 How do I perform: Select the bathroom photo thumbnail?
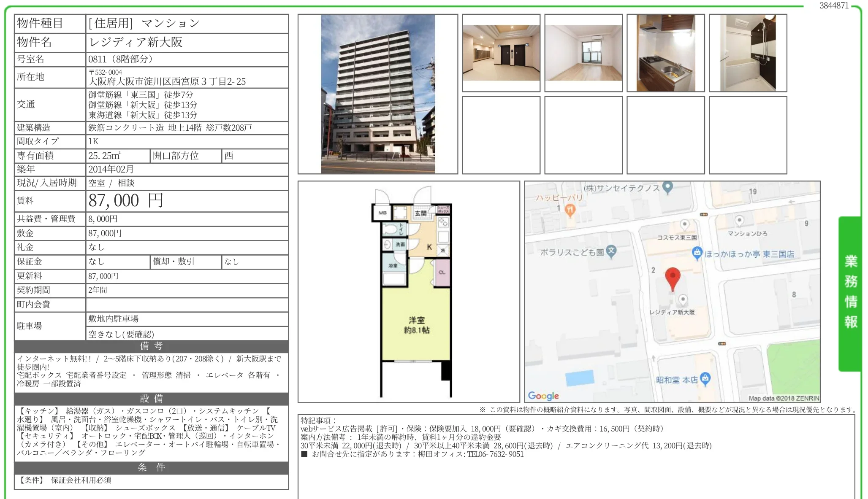click(747, 52)
